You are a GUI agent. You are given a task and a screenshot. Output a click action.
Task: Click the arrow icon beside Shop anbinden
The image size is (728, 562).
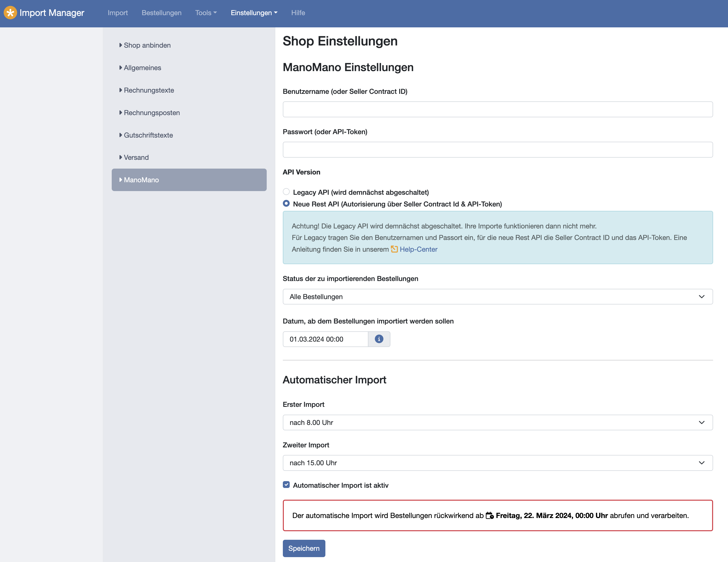click(121, 45)
